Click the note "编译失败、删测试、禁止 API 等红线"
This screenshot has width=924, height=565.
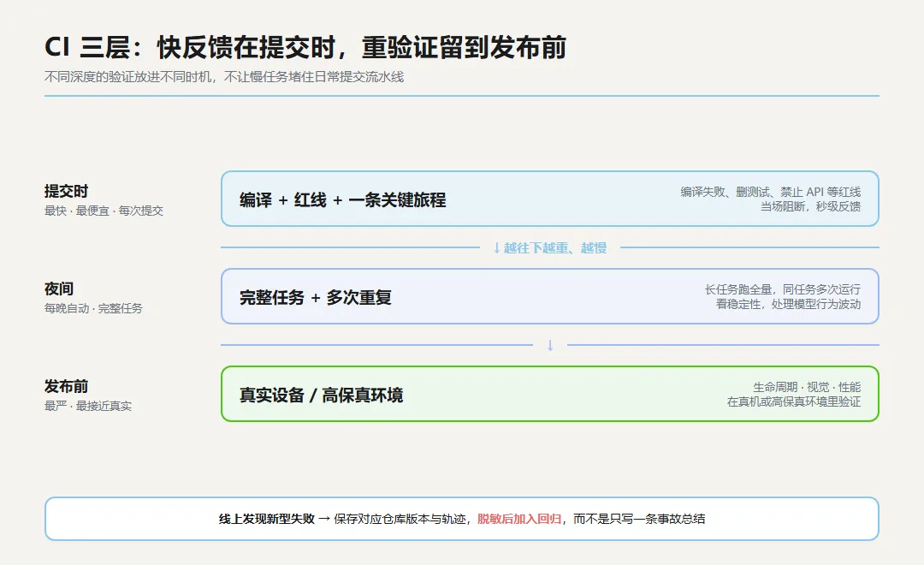coord(770,192)
